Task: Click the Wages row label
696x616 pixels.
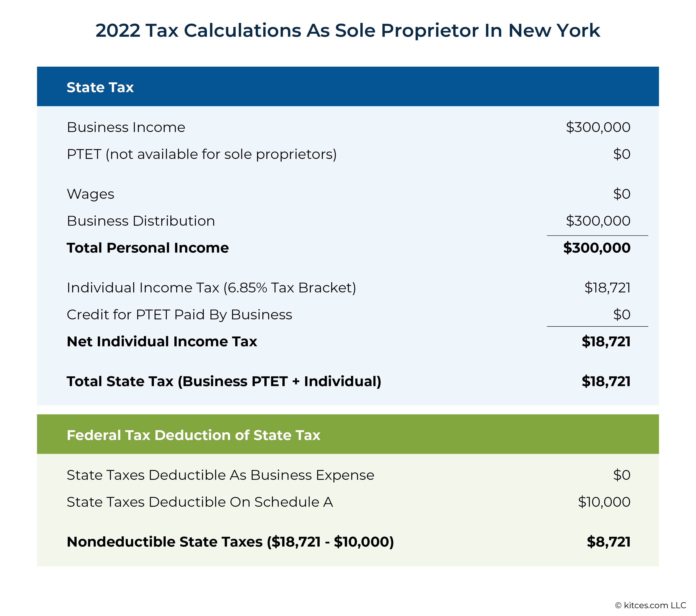Action: tap(91, 194)
